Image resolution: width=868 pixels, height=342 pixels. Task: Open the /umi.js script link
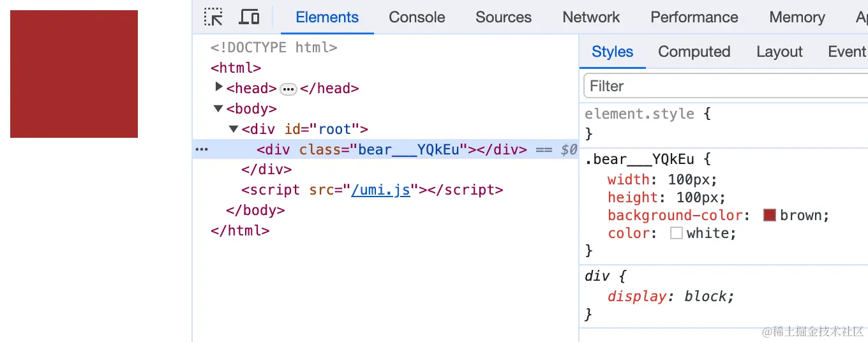[380, 190]
